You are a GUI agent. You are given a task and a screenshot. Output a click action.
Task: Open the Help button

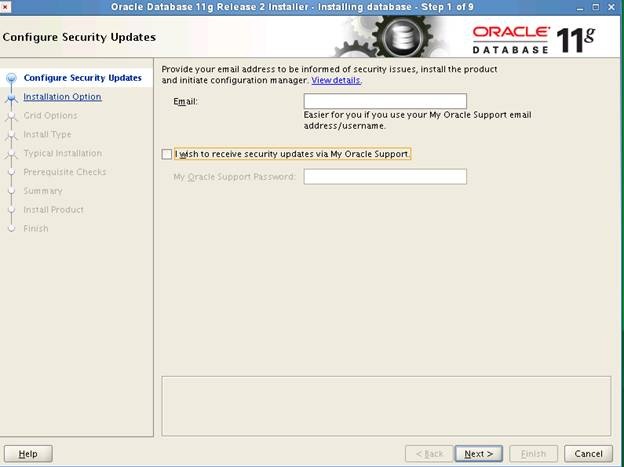[28, 453]
